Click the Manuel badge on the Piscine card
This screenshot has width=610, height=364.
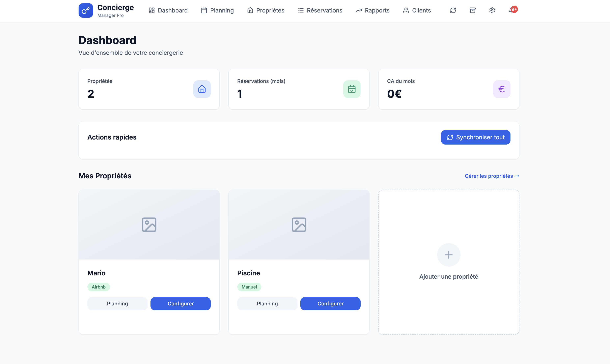[249, 287]
